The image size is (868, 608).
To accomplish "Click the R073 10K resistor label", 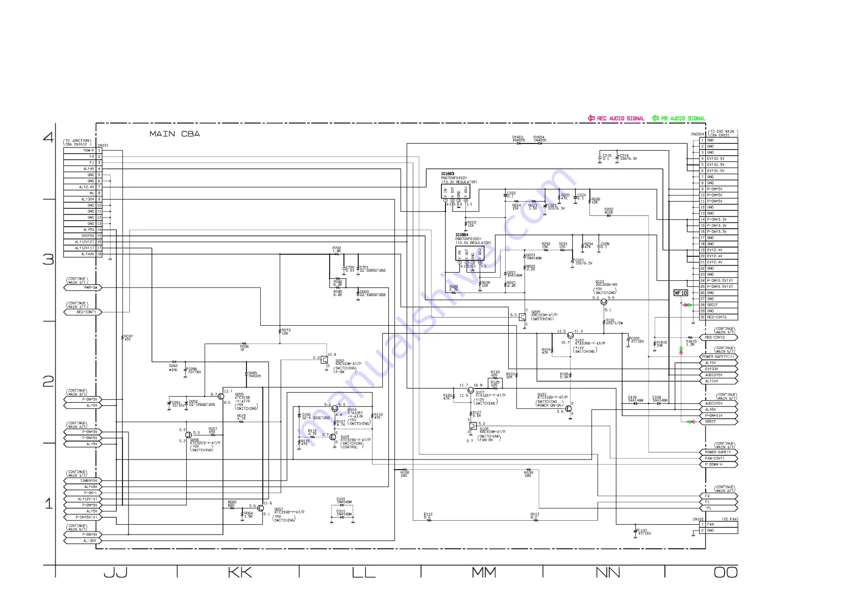I will (x=286, y=332).
